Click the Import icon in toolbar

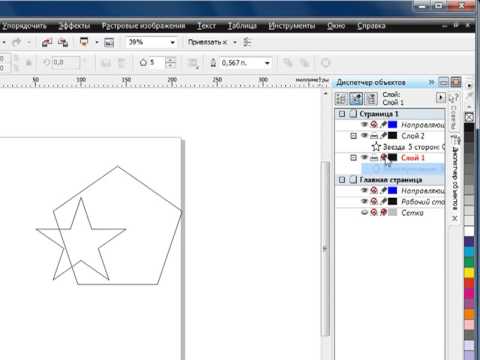coord(47,42)
